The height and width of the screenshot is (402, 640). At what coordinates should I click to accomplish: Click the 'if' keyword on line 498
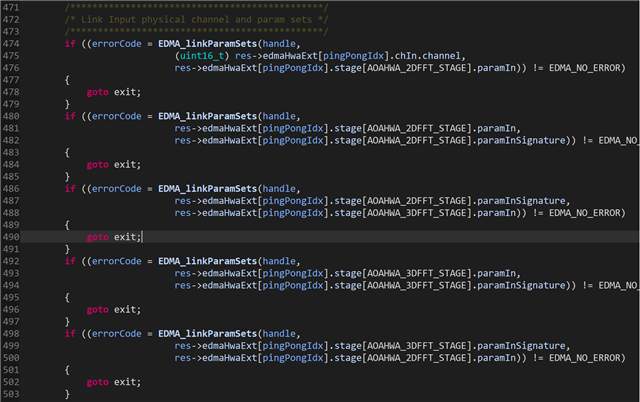[x=70, y=333]
